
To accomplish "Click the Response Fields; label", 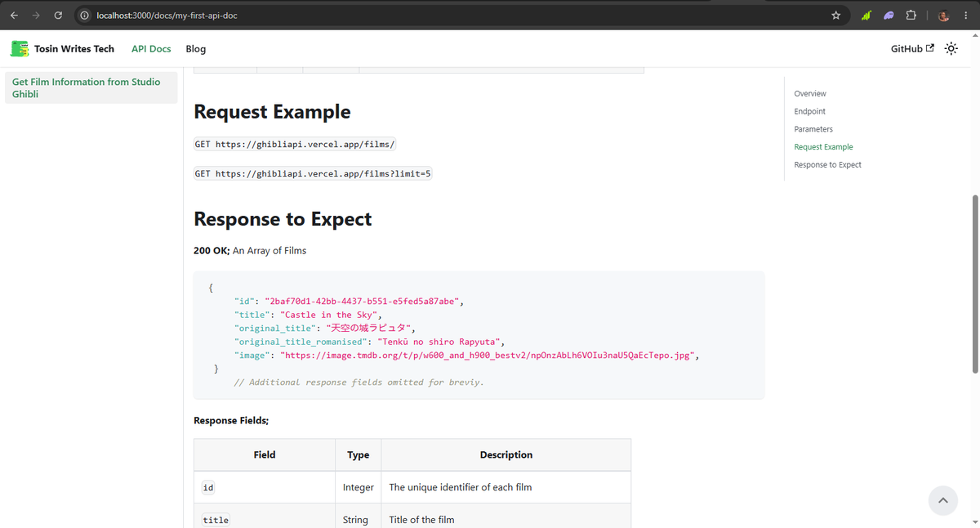I will click(231, 421).
